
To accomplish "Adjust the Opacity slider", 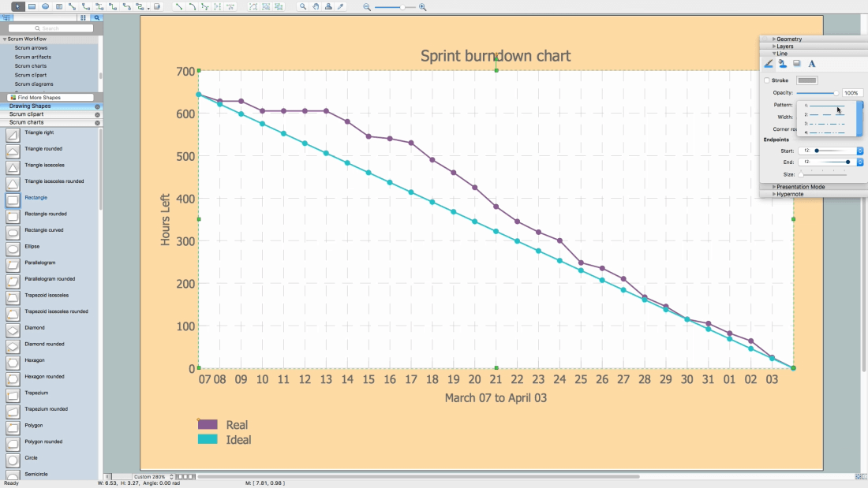I will (x=817, y=93).
